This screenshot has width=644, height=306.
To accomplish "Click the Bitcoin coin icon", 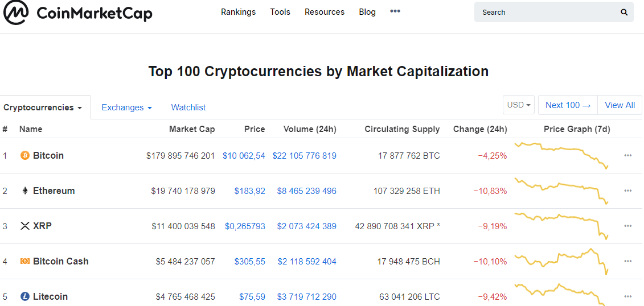I will [24, 155].
